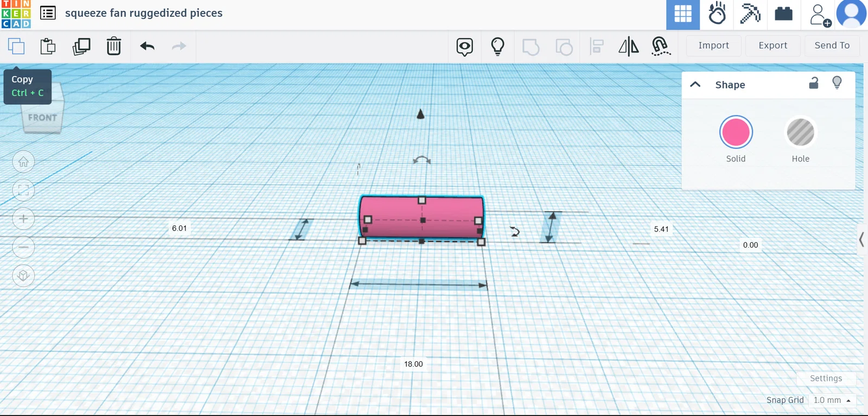Switch to Bricks view
Image resolution: width=868 pixels, height=416 pixels.
pyautogui.click(x=784, y=15)
